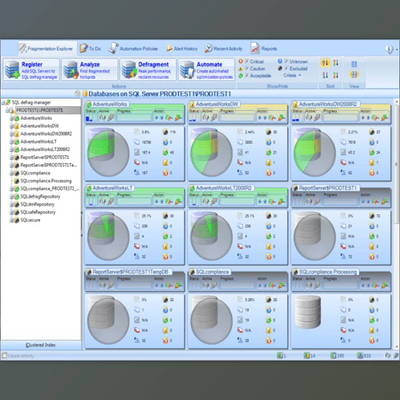Click the Defragment action button

148,70
